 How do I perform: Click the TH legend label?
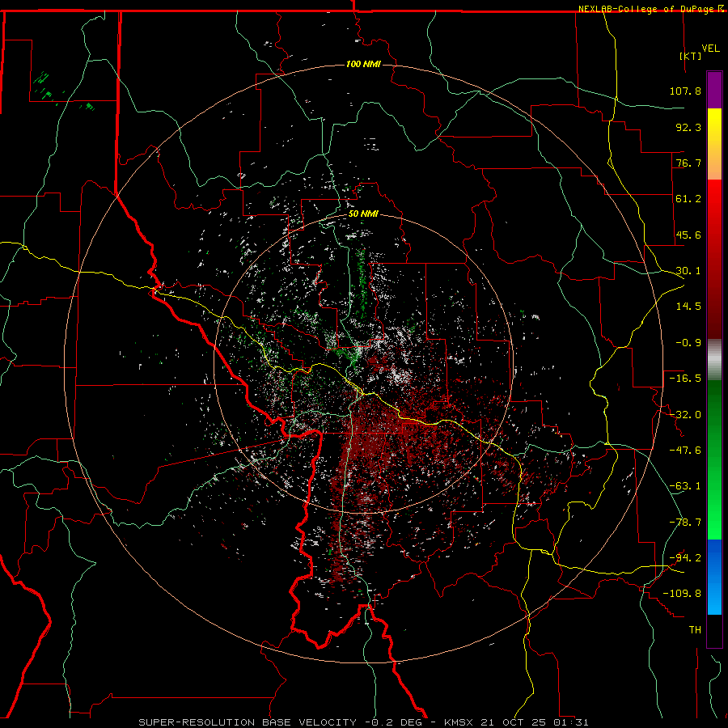pyautogui.click(x=695, y=630)
